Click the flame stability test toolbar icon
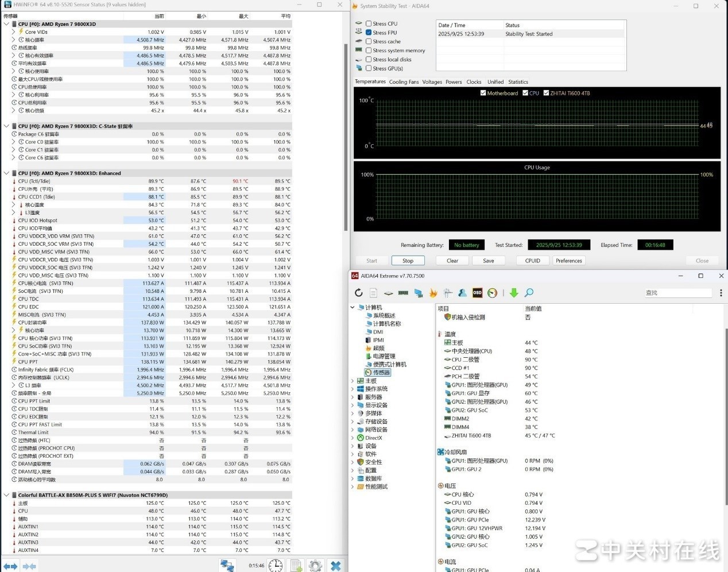This screenshot has width=728, height=572. click(433, 293)
